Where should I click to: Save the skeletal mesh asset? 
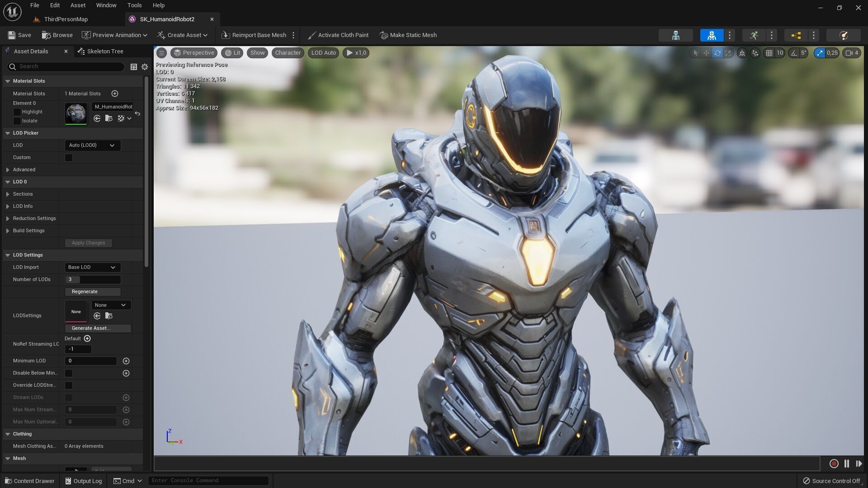pyautogui.click(x=19, y=35)
